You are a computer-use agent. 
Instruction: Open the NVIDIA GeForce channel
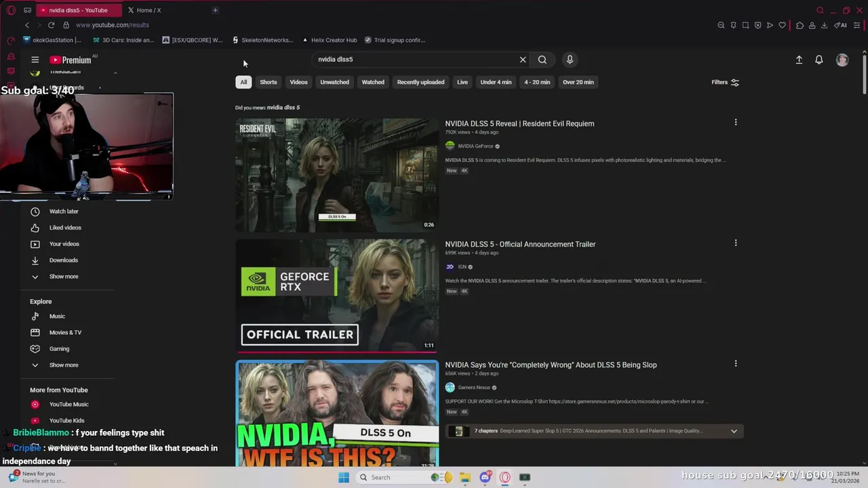coord(475,146)
